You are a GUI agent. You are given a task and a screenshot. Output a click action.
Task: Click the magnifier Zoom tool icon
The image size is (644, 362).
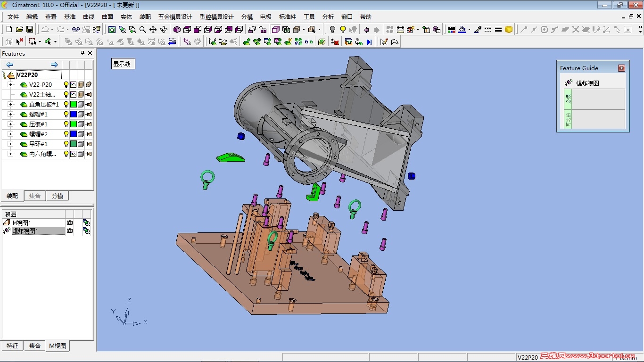143,29
